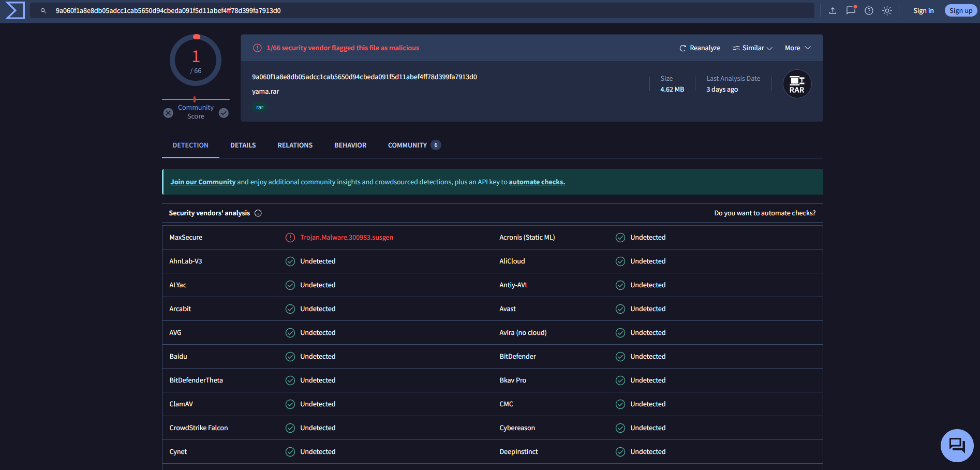The width and height of the screenshot is (980, 470).
Task: Click the Avast Undetected check icon
Action: pos(620,309)
